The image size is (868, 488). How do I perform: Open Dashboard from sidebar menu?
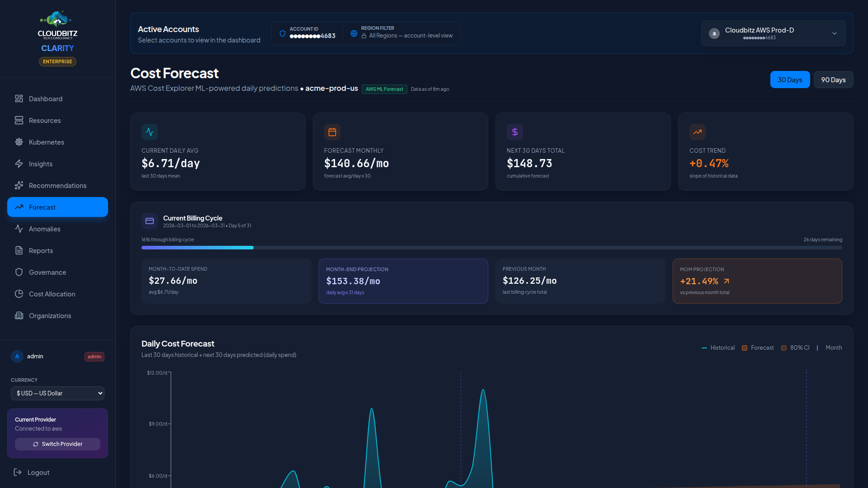(57, 99)
